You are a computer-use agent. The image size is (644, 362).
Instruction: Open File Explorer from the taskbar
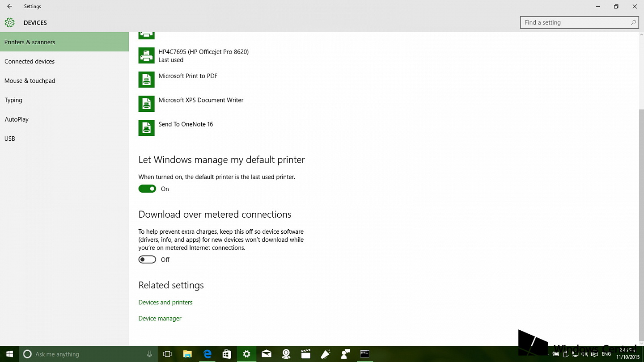click(187, 354)
